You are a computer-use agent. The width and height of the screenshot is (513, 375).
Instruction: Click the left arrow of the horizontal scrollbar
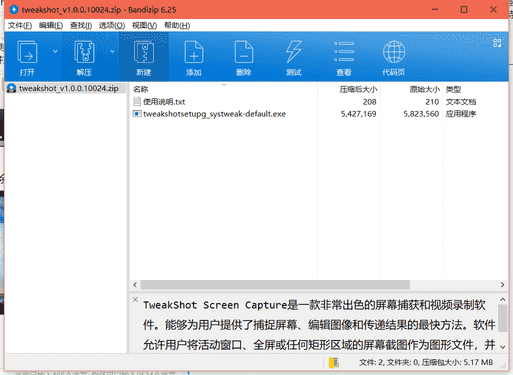click(135, 285)
